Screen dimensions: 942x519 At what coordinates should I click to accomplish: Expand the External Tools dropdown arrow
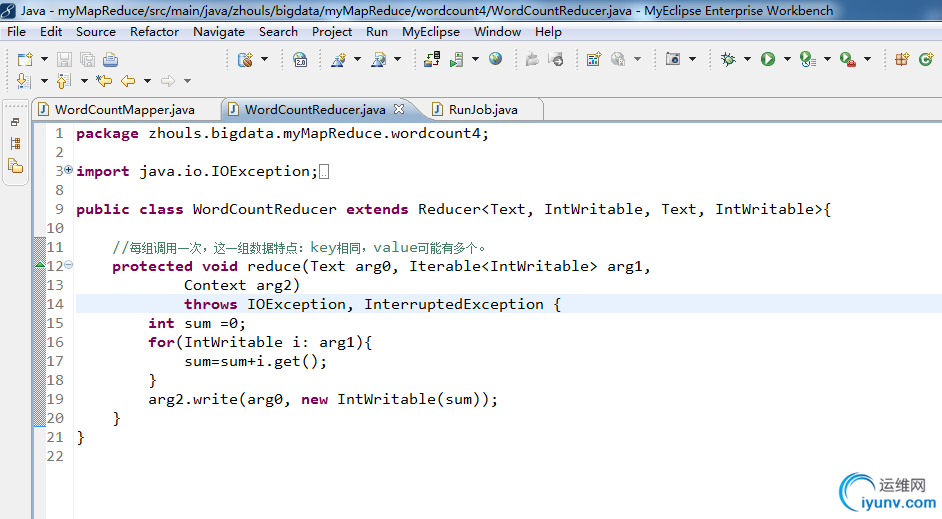(868, 59)
